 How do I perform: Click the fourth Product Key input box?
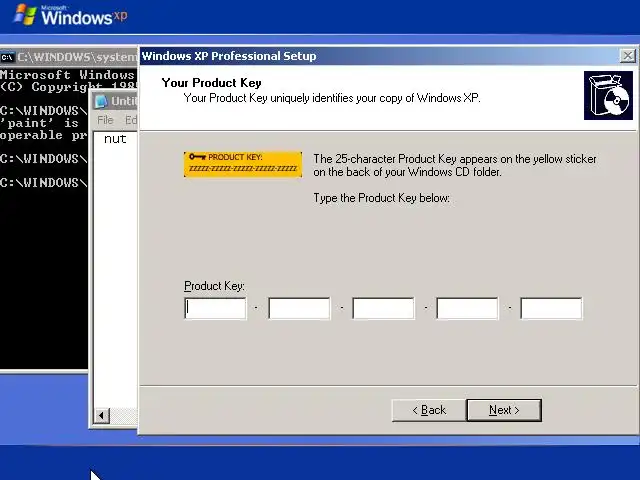[467, 308]
